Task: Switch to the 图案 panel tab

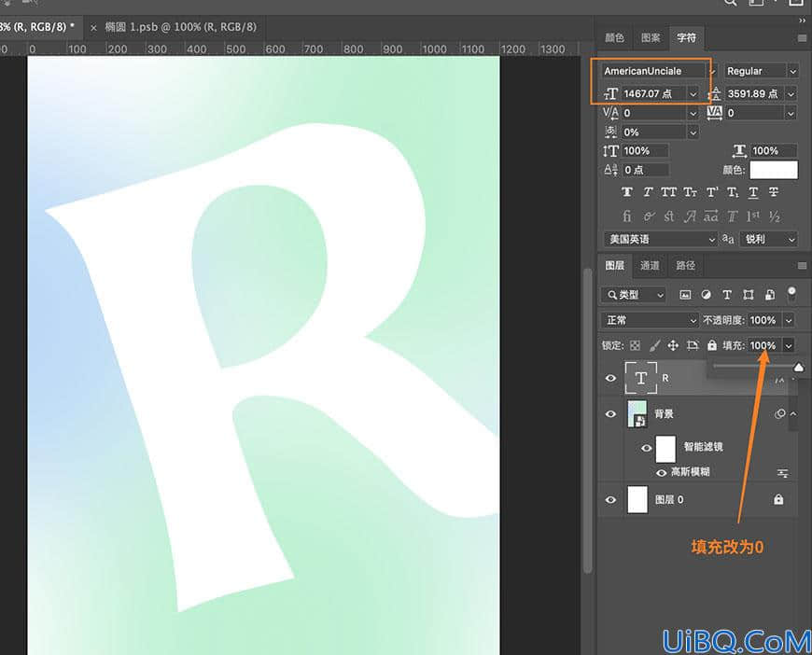Action: pyautogui.click(x=651, y=38)
